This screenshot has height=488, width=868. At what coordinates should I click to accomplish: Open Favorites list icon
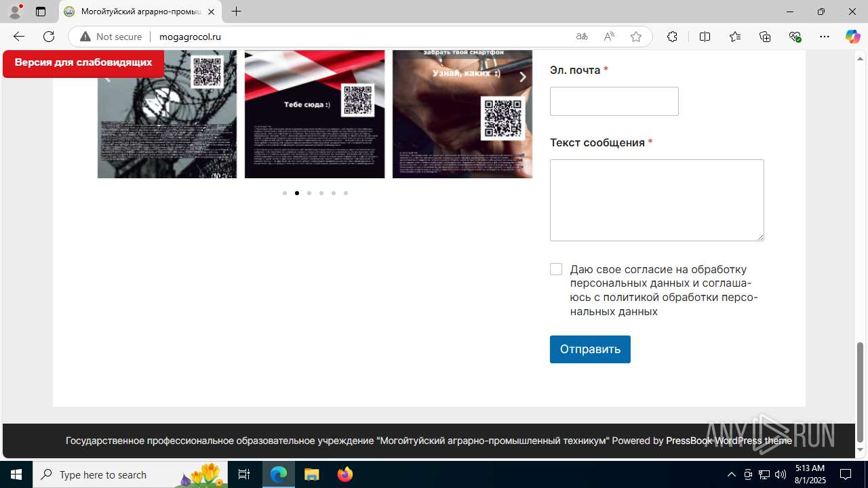[735, 37]
